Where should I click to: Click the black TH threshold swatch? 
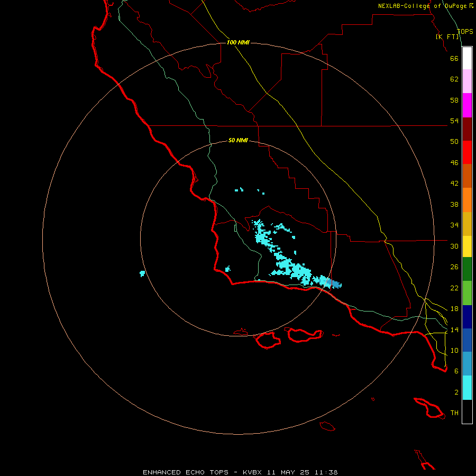point(467,411)
